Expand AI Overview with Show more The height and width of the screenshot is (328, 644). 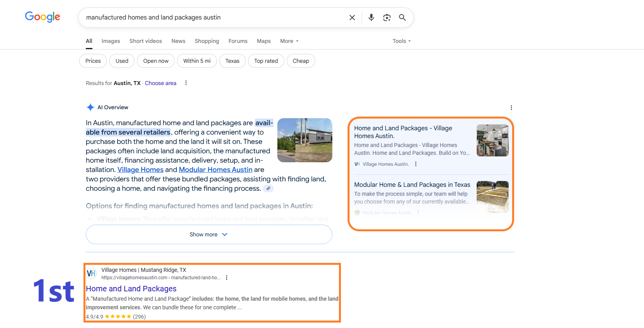click(209, 234)
